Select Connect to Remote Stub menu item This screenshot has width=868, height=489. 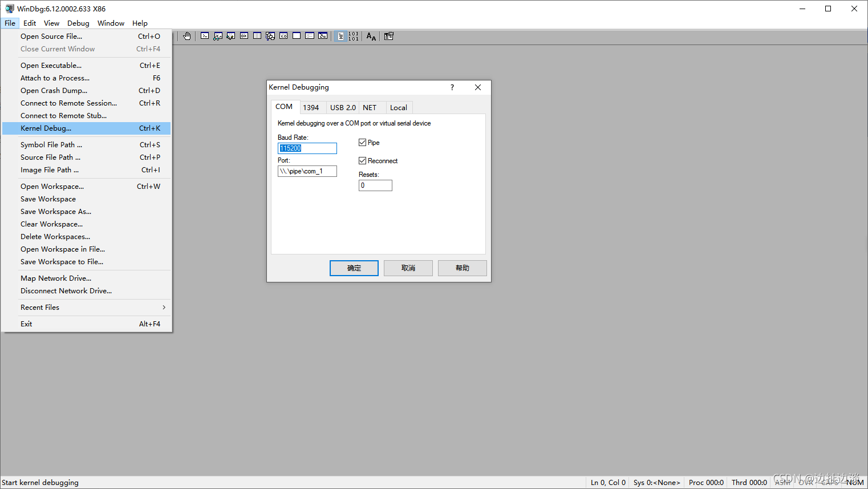point(87,116)
